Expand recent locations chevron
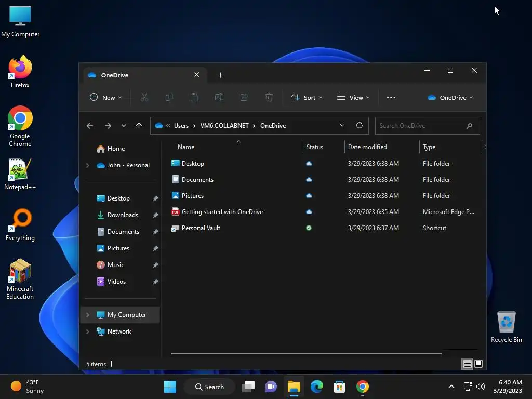532x399 pixels. (124, 126)
